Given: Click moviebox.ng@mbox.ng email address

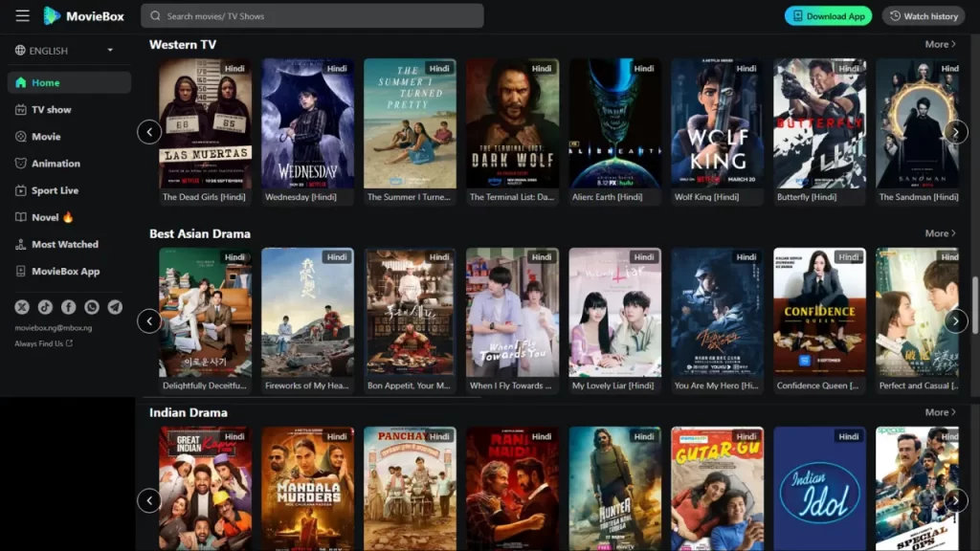Looking at the screenshot, I should [x=54, y=327].
